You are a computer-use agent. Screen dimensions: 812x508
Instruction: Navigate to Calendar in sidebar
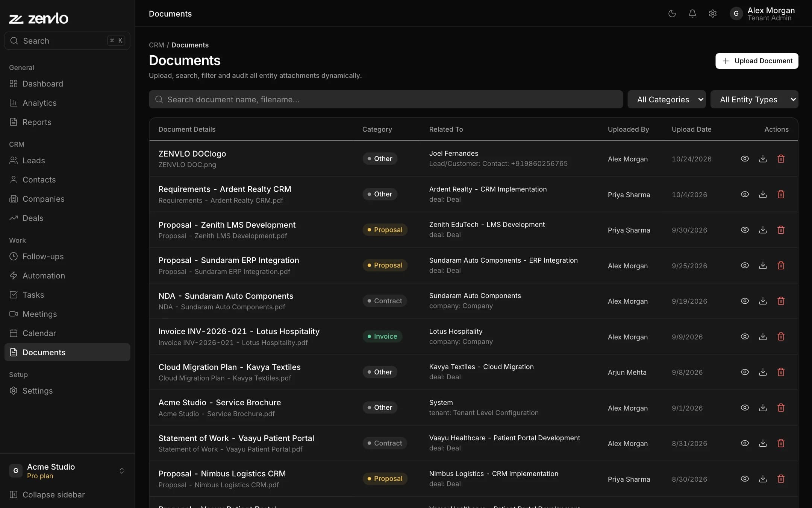click(67, 333)
